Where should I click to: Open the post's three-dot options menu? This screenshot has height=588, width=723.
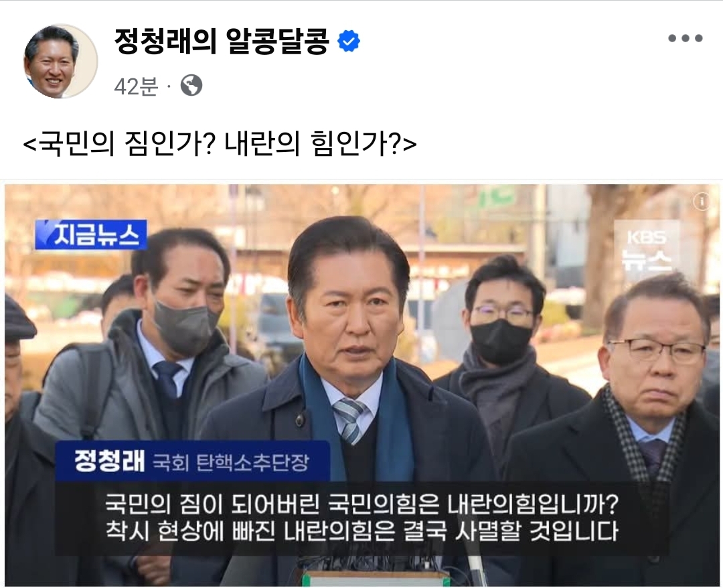686,38
